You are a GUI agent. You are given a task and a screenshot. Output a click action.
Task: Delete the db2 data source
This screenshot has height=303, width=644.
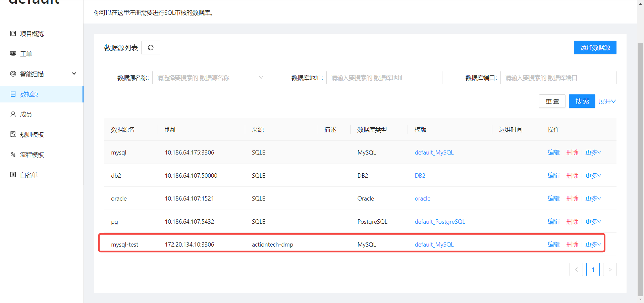pyautogui.click(x=572, y=175)
